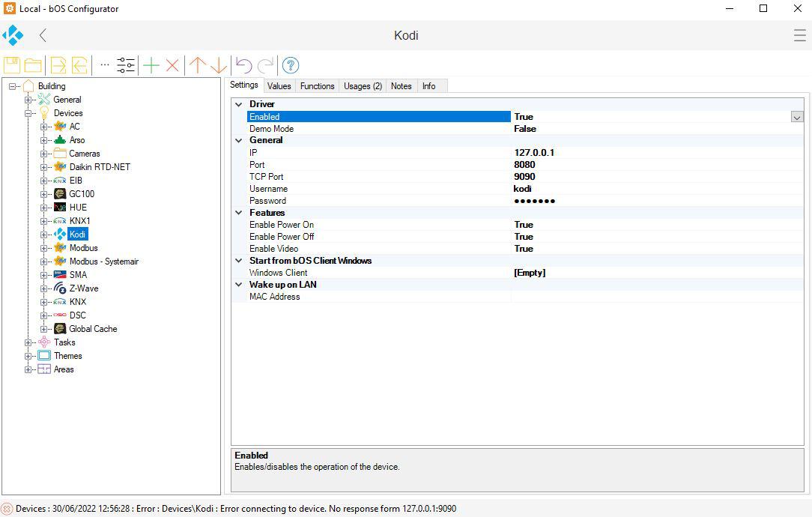Select Modbus - Systemair in the tree
The image size is (812, 517).
click(104, 261)
